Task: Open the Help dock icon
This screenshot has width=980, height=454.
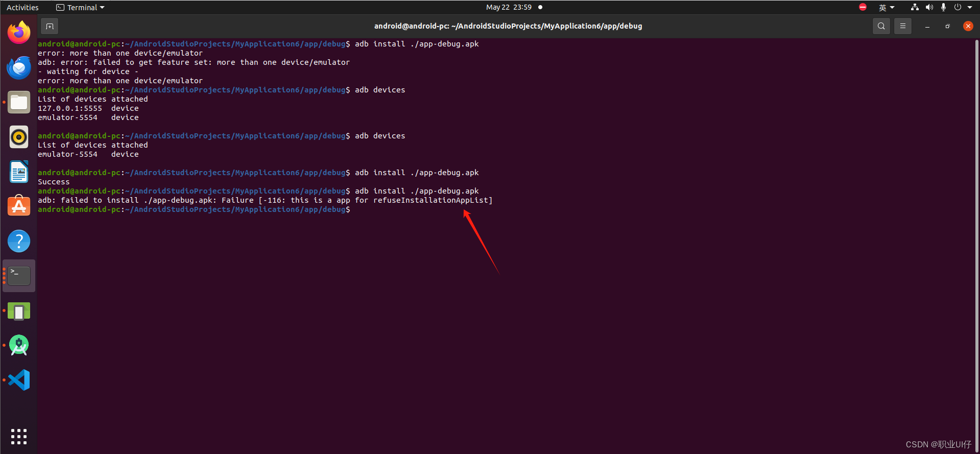Action: pyautogui.click(x=19, y=241)
